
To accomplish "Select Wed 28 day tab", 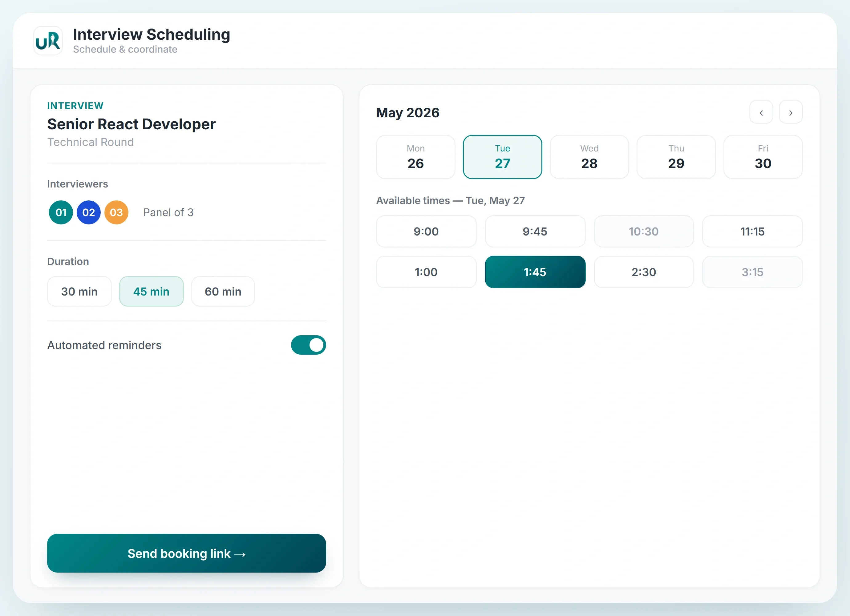I will coord(589,157).
